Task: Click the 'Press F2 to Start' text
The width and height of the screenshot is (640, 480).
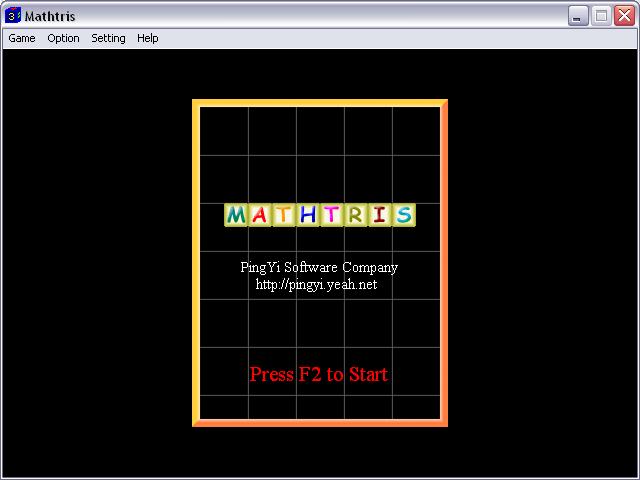Action: [319, 374]
